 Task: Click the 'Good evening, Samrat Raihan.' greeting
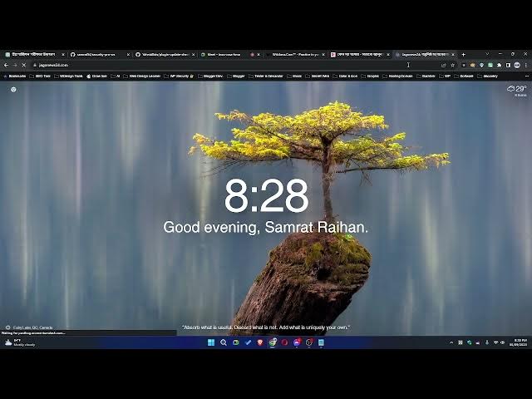click(266, 227)
